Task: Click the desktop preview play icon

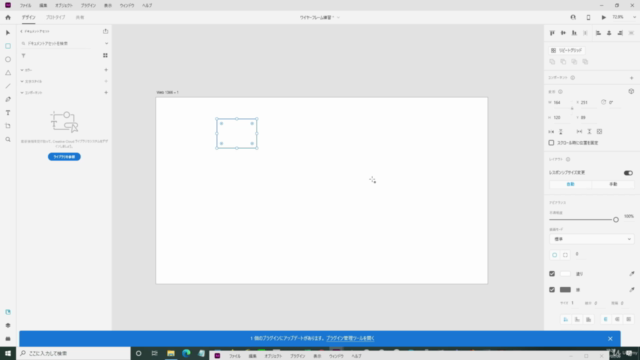Action: (603, 18)
